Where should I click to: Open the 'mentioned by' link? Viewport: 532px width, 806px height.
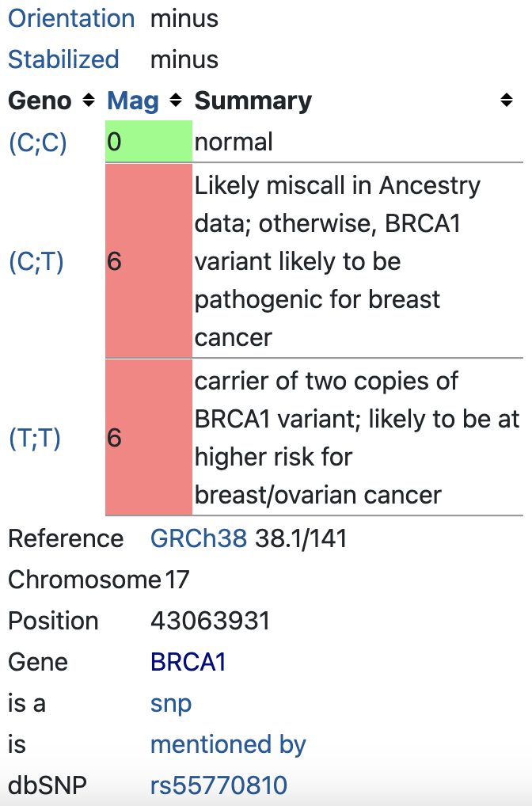[x=228, y=744]
